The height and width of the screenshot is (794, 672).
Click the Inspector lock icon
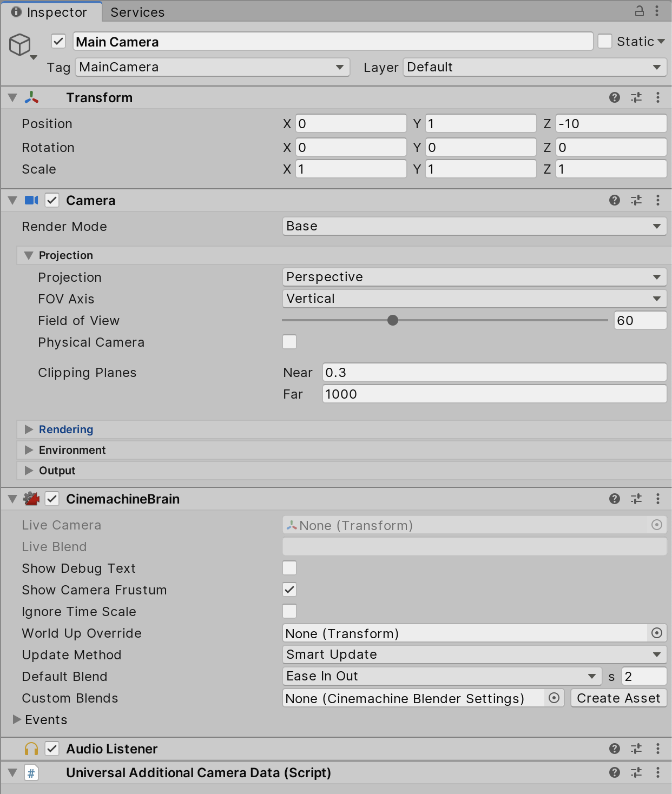pos(639,11)
